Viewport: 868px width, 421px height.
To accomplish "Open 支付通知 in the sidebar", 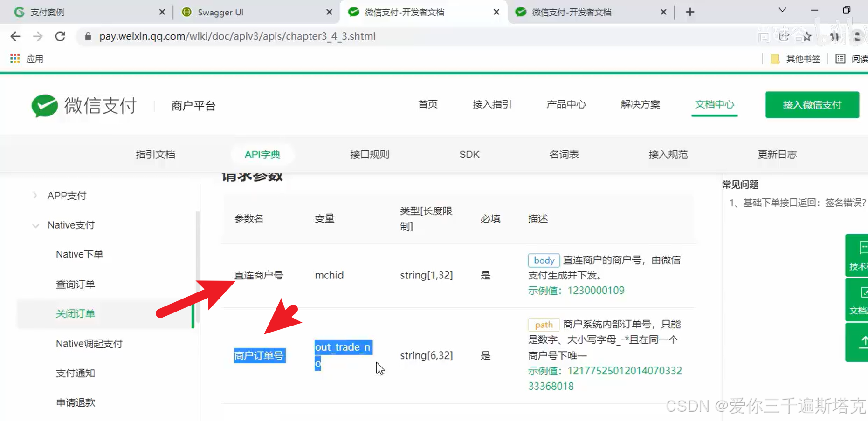I will click(x=76, y=373).
